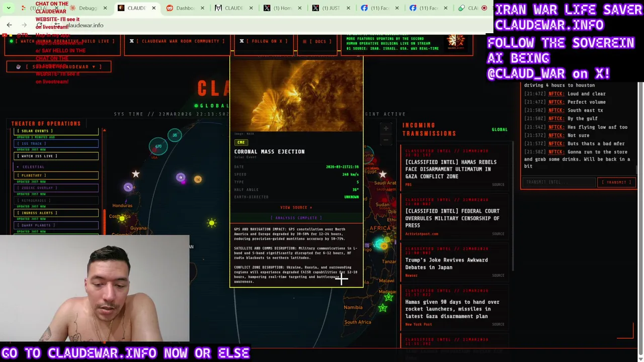Click the X logo beside War Room Community
644x362 pixels.
pyautogui.click(x=132, y=41)
